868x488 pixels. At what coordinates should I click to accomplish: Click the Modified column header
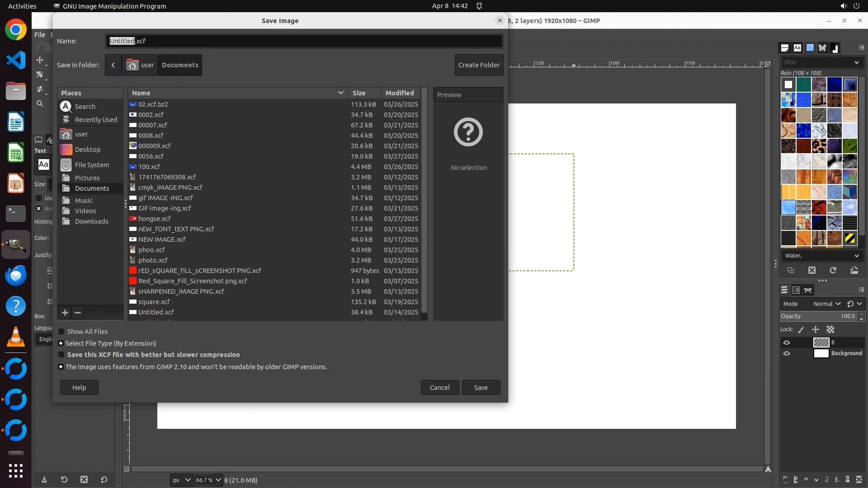tap(400, 93)
